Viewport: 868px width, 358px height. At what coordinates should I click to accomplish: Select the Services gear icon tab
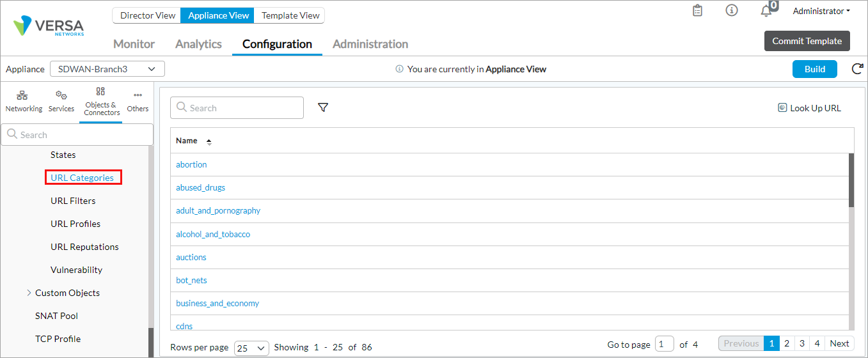pyautogui.click(x=61, y=102)
